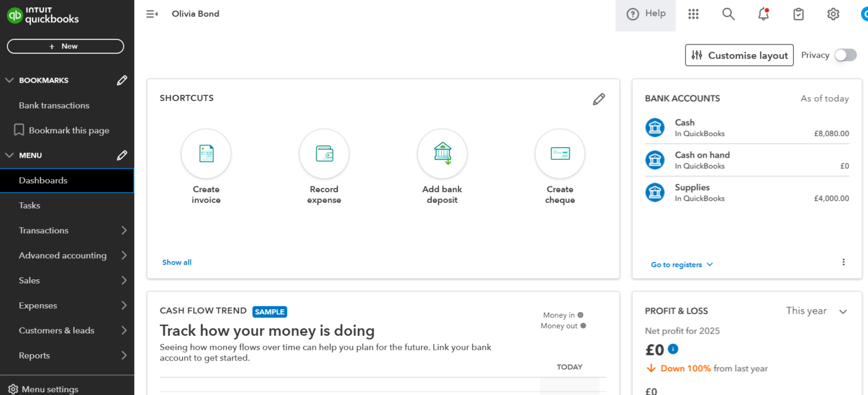Collapse the Bookmarks section
Screen dimensions: 868x395
(x=9, y=80)
